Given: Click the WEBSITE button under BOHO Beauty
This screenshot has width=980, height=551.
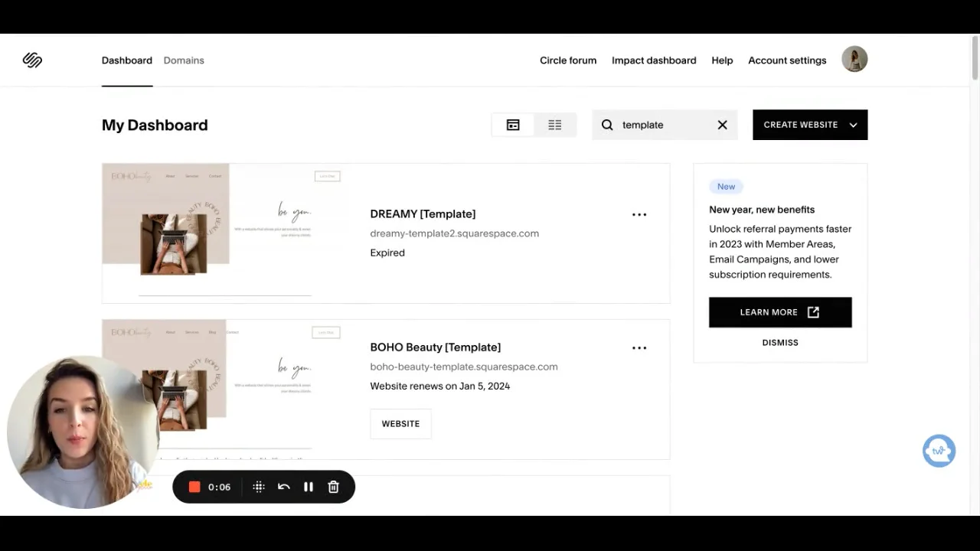Looking at the screenshot, I should tap(400, 424).
